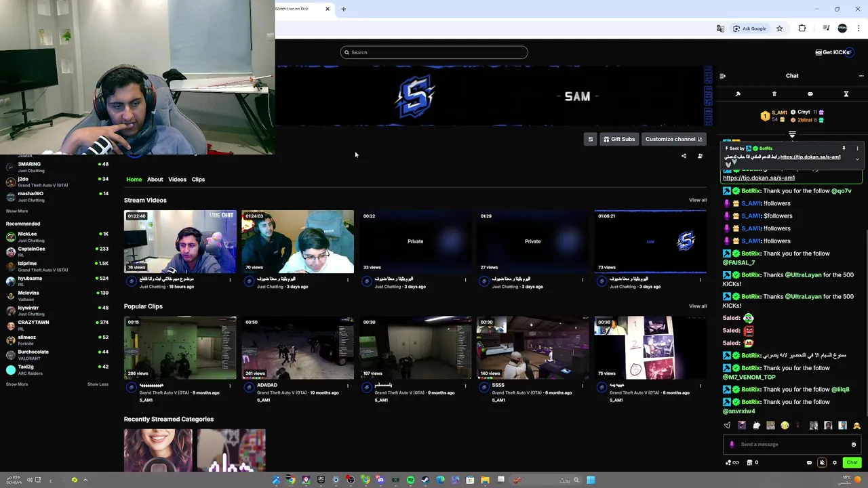
Task: Open the moderation gavel tool
Action: click(738, 94)
